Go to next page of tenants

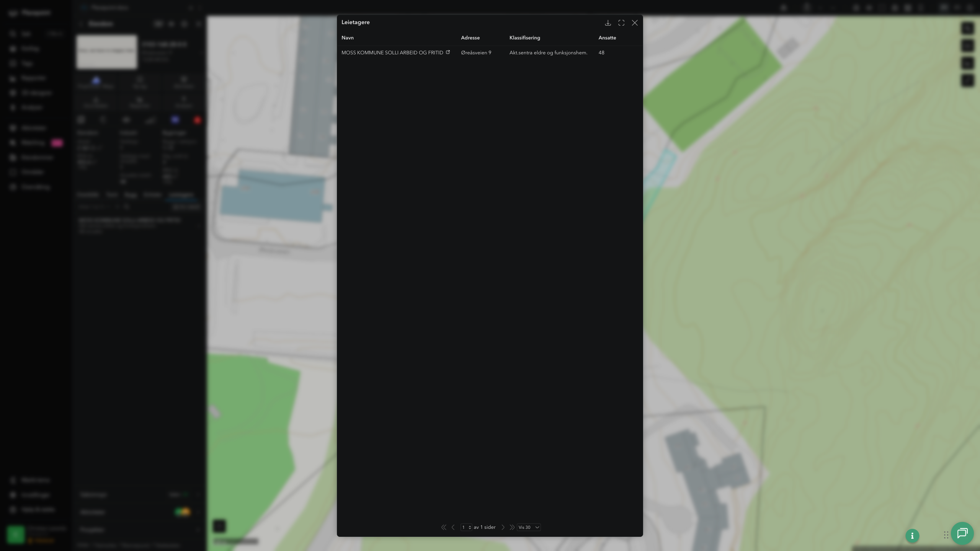click(503, 527)
